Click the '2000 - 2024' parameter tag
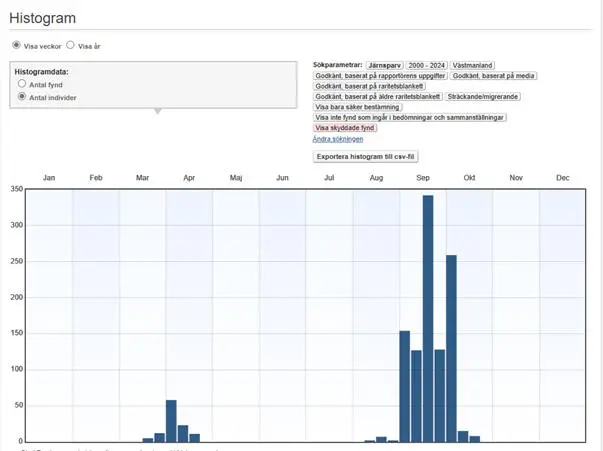 pyautogui.click(x=426, y=65)
